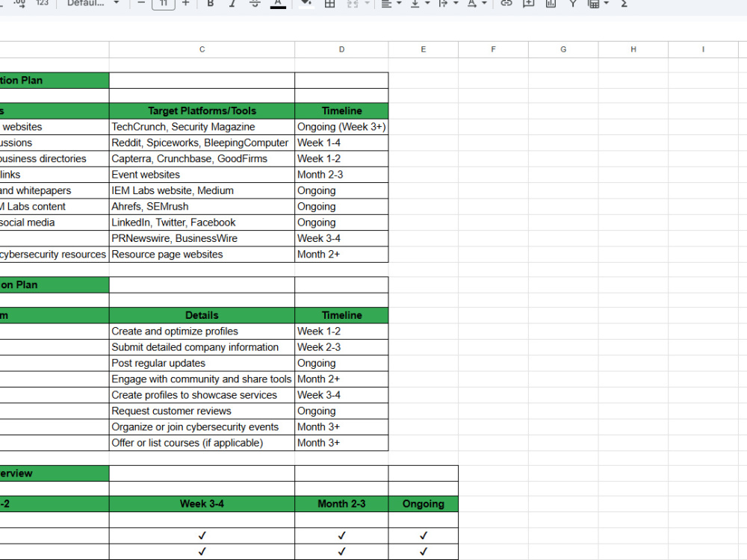Select column H header
747x560 pixels.
(633, 49)
